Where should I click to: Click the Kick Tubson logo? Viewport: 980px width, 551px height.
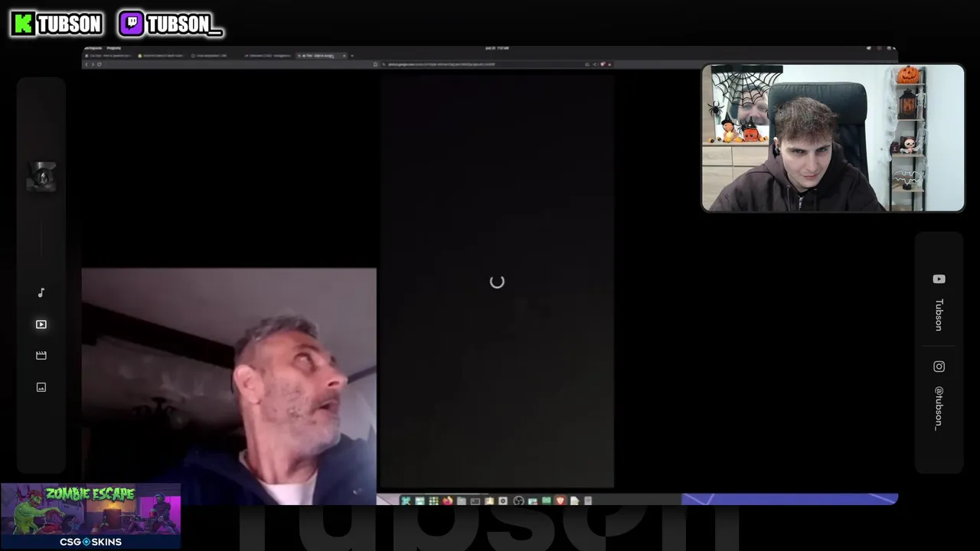(x=57, y=24)
